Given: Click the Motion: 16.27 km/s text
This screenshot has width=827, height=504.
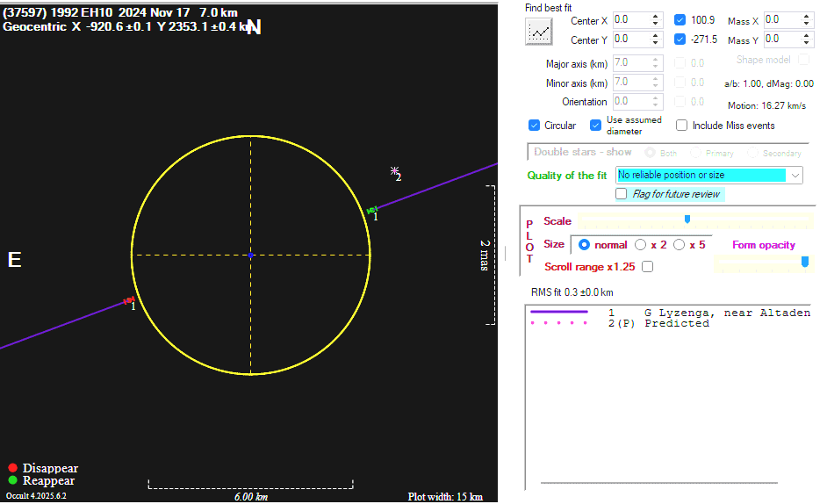Looking at the screenshot, I should click(x=766, y=105).
